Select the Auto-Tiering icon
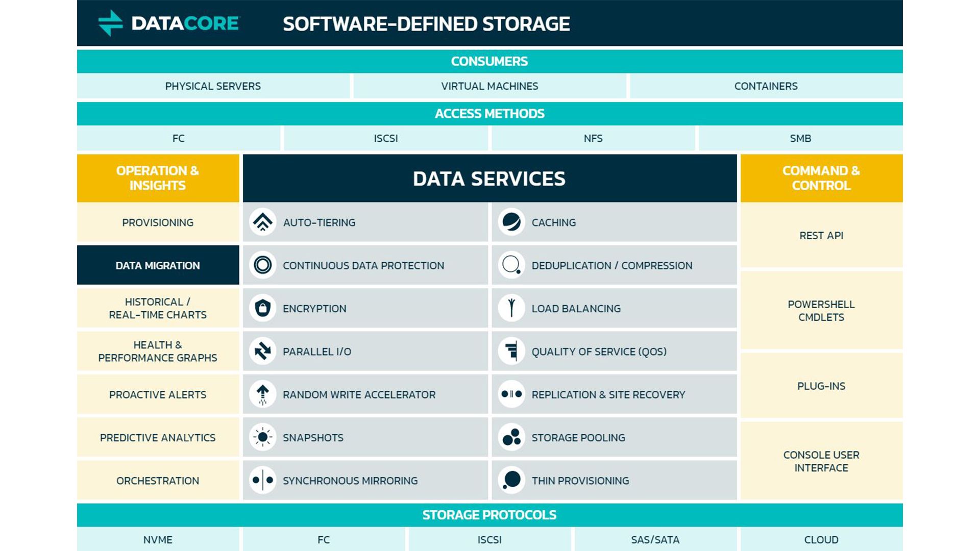 pos(262,222)
